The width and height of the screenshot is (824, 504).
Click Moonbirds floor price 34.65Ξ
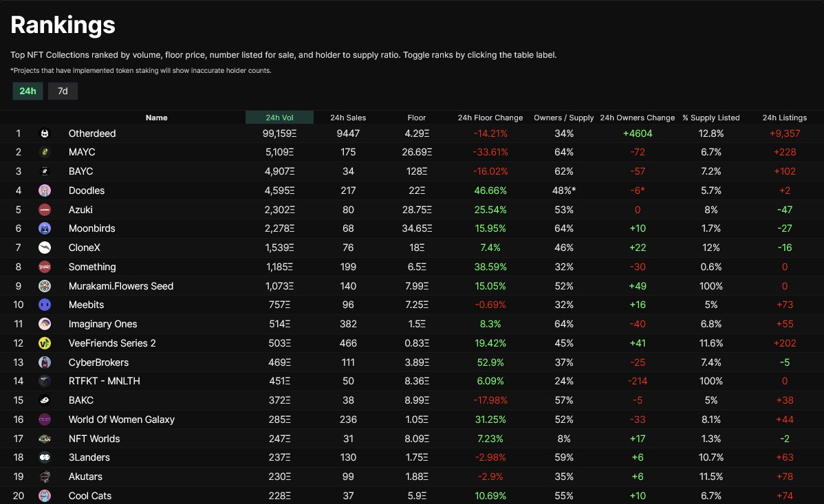coord(417,228)
